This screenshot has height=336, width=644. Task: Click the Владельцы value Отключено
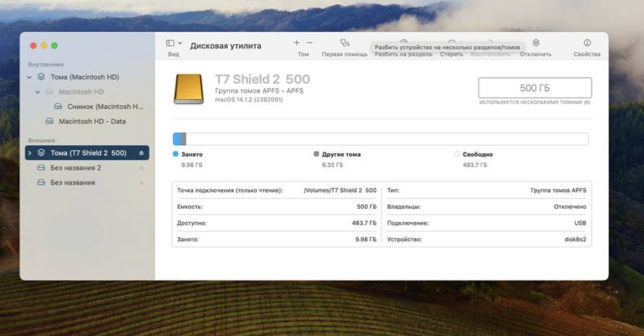[570, 207]
